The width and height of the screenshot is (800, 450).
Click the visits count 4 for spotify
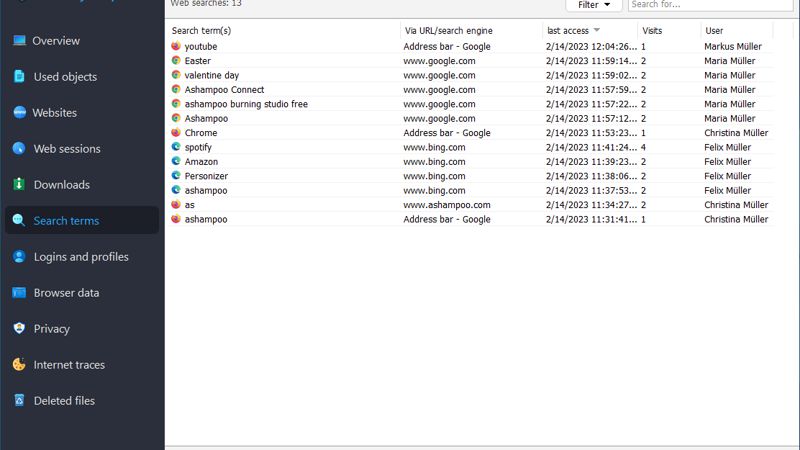point(643,147)
